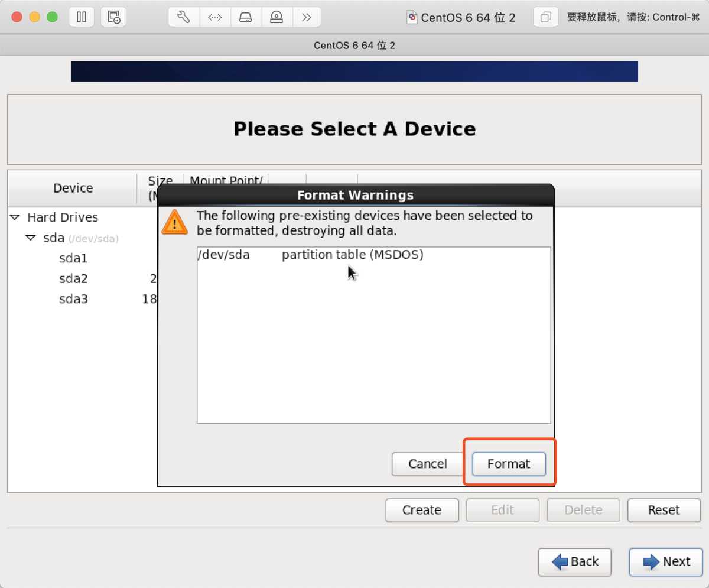Viewport: 709px width, 588px height.
Task: Click the Create button
Action: [422, 510]
